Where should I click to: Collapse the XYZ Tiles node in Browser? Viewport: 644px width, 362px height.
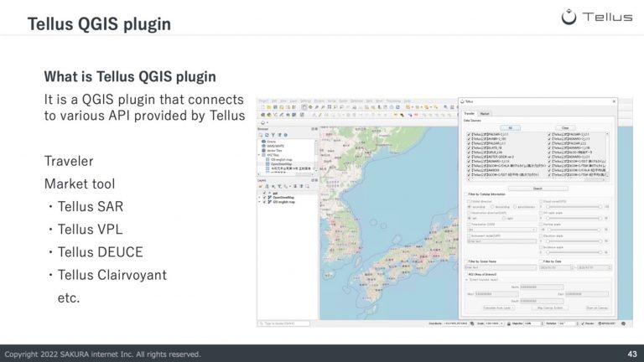[x=259, y=155]
